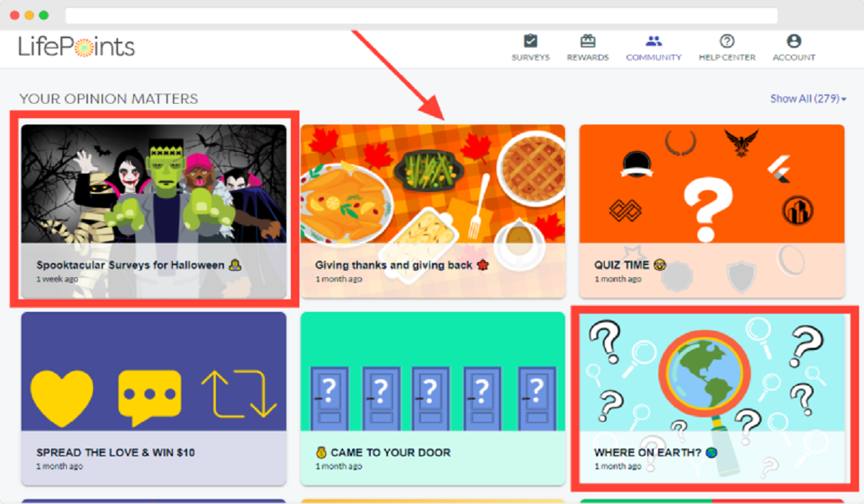Open Giving thanks and giving back title
The height and width of the screenshot is (504, 864).
coord(394,265)
